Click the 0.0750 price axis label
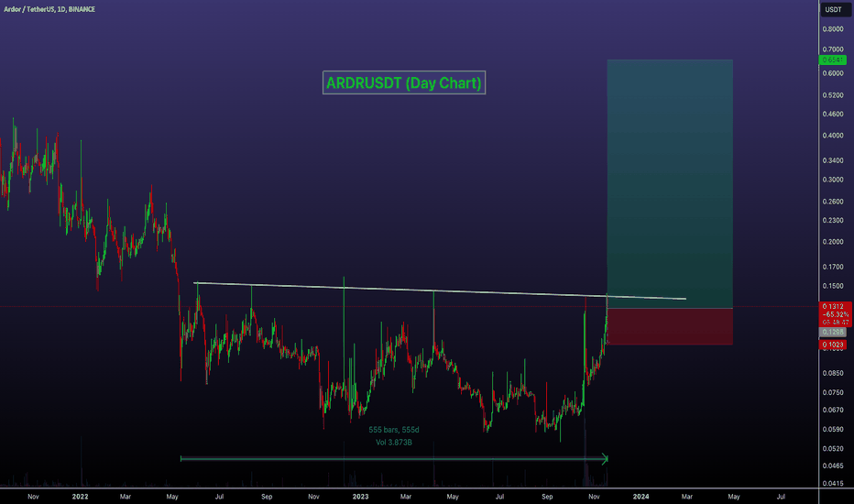This screenshot has height=504, width=854. pos(833,393)
